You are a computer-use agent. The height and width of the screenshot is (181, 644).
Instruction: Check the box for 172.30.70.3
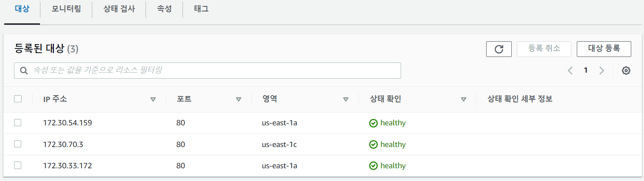tap(18, 144)
